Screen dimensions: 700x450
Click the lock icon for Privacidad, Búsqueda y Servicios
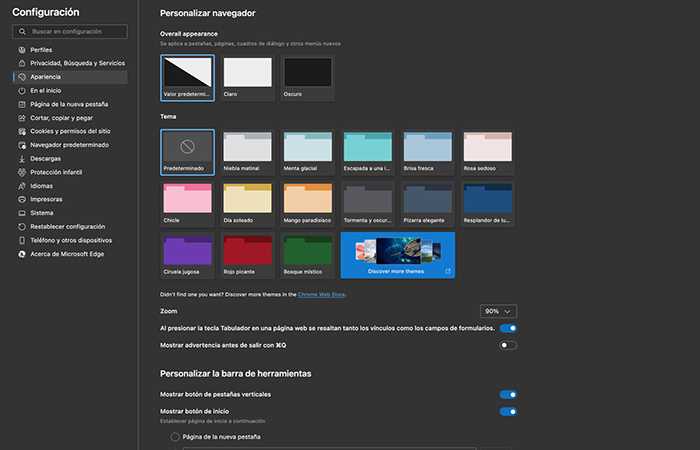coord(21,63)
